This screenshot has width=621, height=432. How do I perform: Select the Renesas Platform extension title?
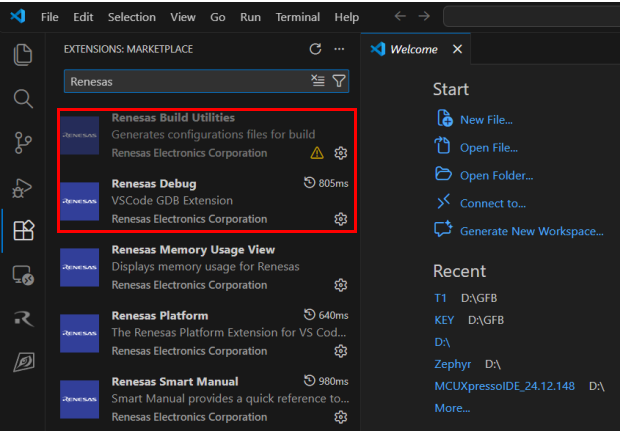tap(160, 316)
